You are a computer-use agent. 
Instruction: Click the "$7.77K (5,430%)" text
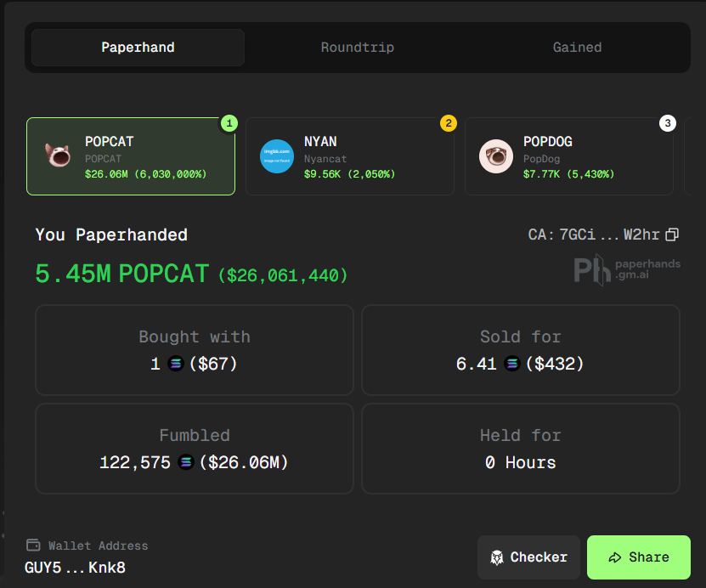point(568,174)
